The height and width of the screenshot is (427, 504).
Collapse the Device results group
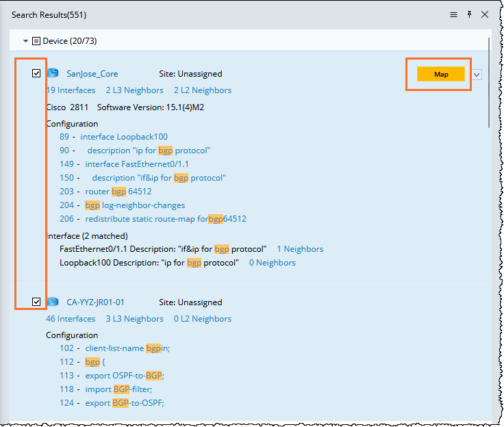pyautogui.click(x=26, y=41)
